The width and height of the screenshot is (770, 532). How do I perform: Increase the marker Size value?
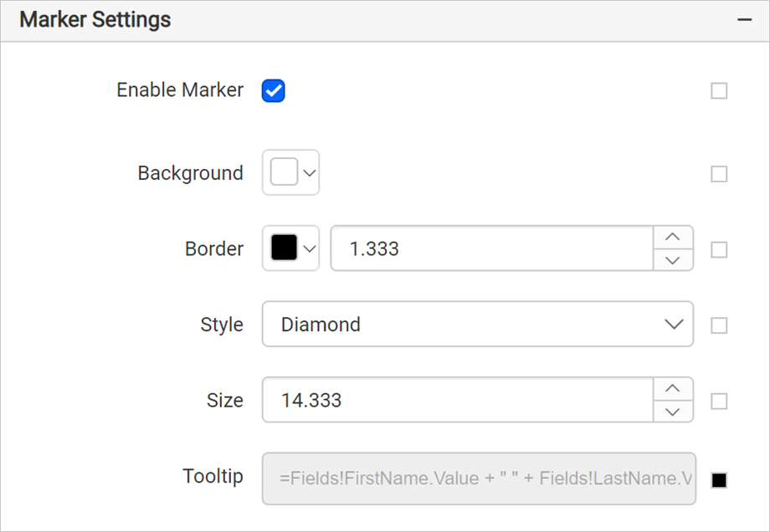point(673,389)
